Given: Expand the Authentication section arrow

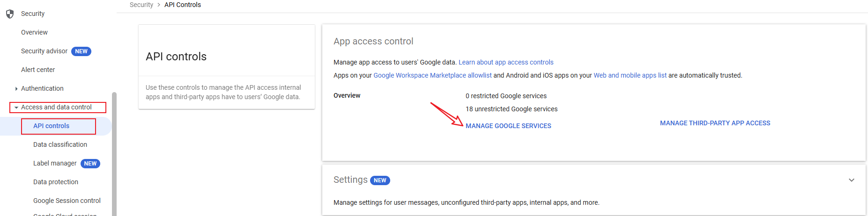Looking at the screenshot, I should click(16, 89).
